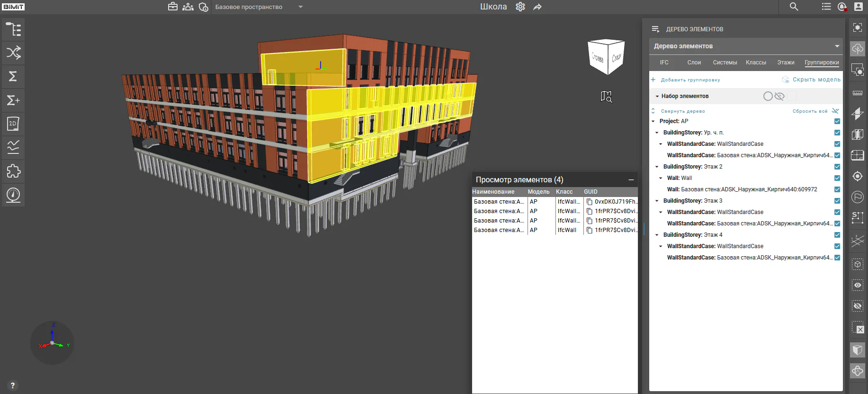Activate the section plane tool on right toolbar
This screenshot has height=394, width=868.
click(858, 114)
